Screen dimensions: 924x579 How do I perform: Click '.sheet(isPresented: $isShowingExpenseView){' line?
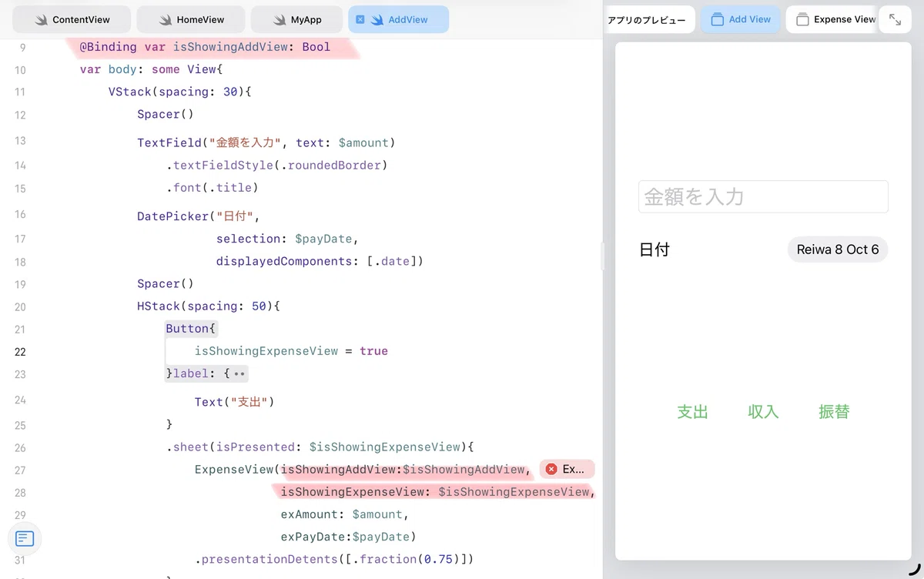point(320,447)
